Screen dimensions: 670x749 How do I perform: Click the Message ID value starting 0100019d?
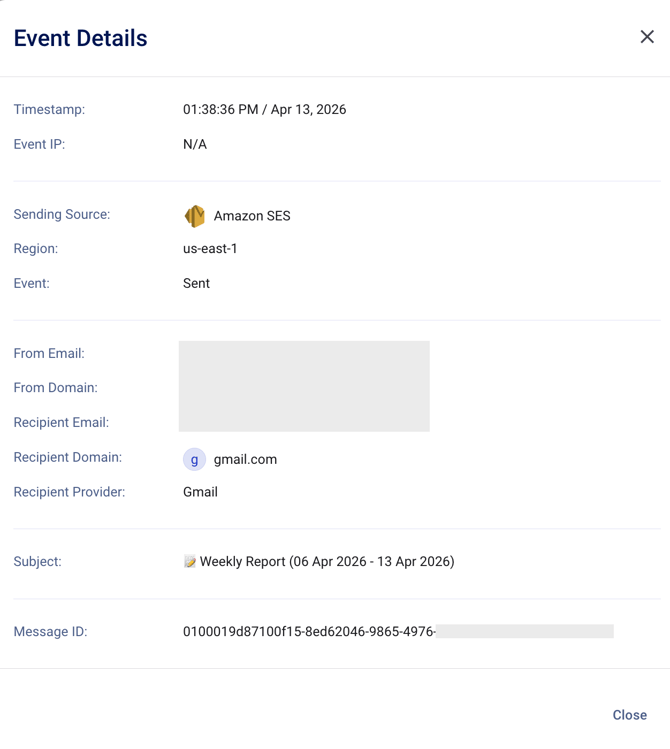tap(308, 632)
